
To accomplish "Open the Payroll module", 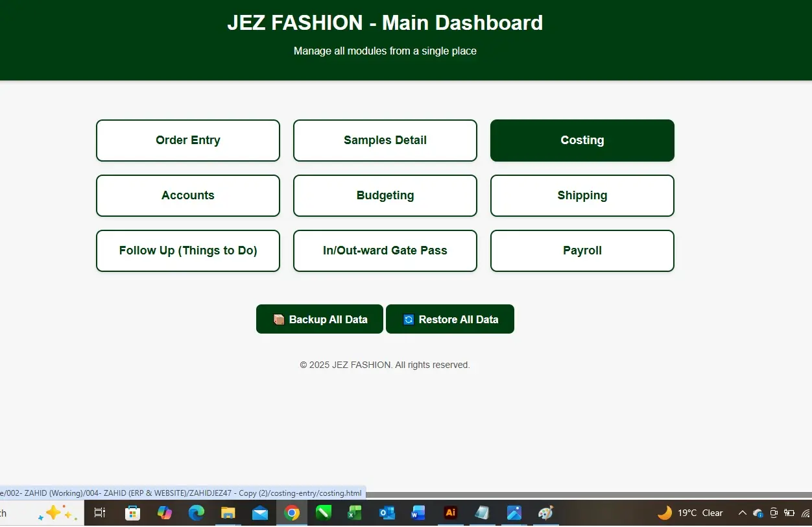I will (582, 251).
